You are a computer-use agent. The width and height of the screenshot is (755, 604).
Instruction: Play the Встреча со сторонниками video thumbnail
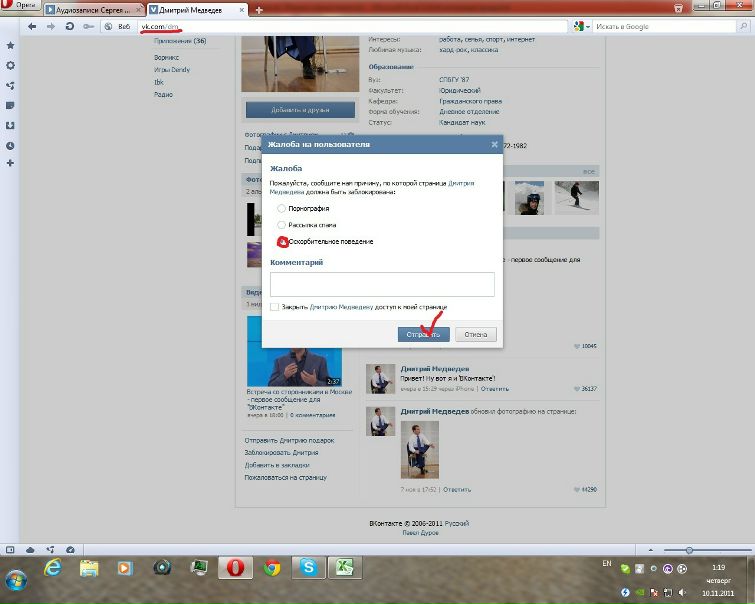pos(294,351)
